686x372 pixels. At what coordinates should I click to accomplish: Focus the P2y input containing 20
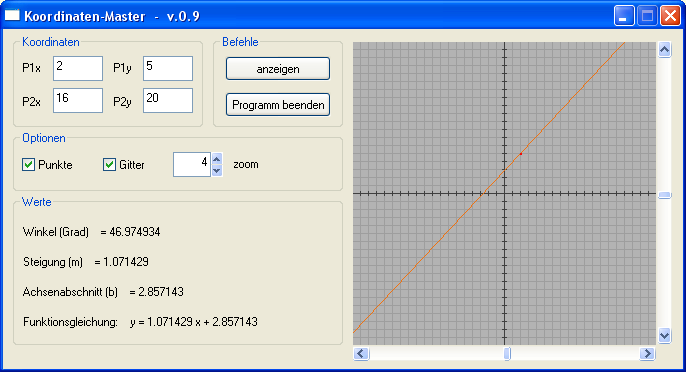pyautogui.click(x=168, y=100)
